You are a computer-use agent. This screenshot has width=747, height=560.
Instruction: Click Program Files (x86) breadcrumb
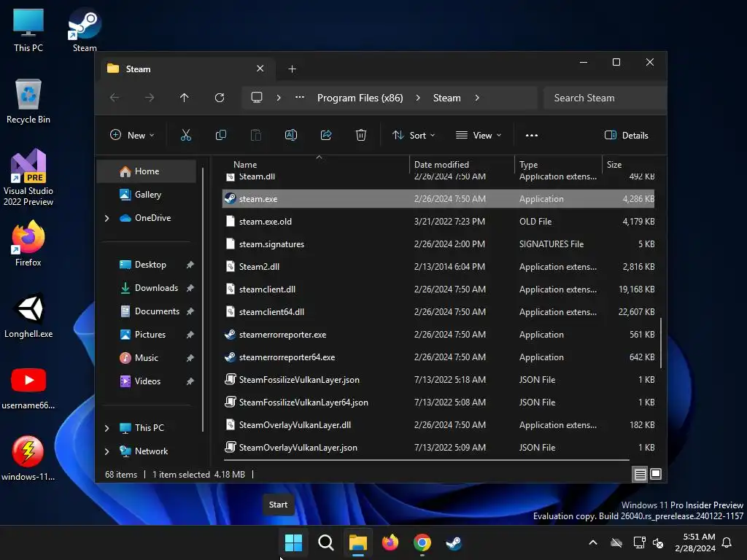click(360, 98)
